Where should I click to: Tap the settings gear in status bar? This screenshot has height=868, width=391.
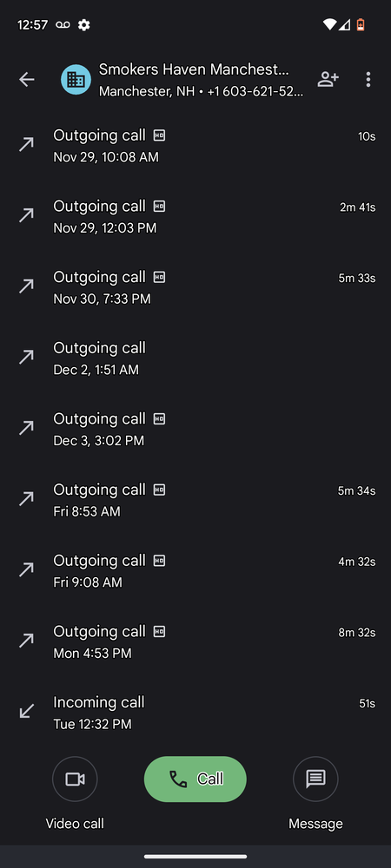(83, 25)
